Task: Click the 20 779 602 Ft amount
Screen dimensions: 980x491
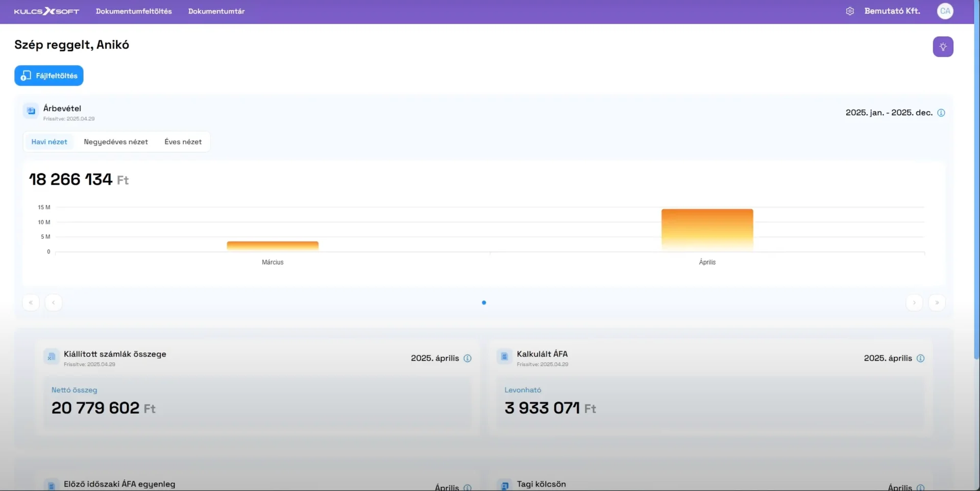Action: pyautogui.click(x=104, y=408)
